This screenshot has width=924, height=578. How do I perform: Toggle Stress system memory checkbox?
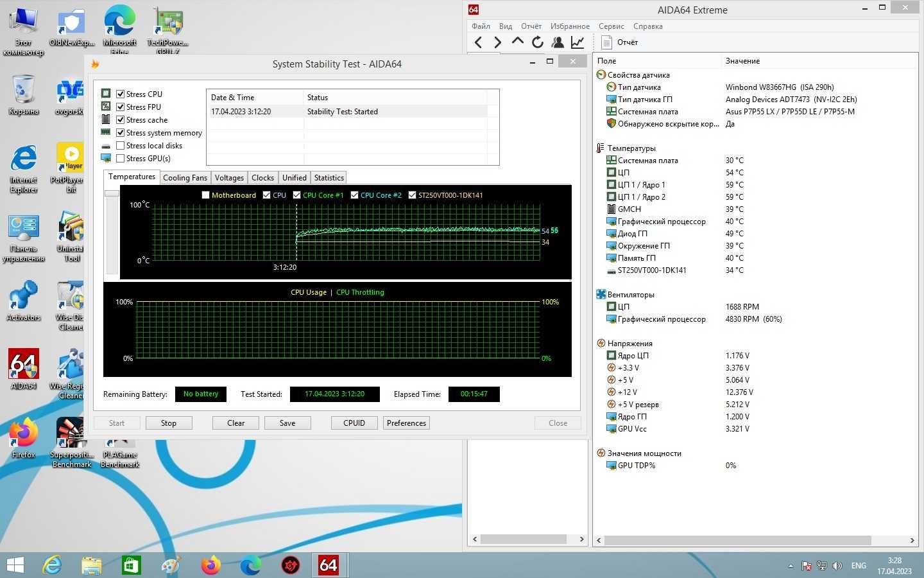(120, 132)
